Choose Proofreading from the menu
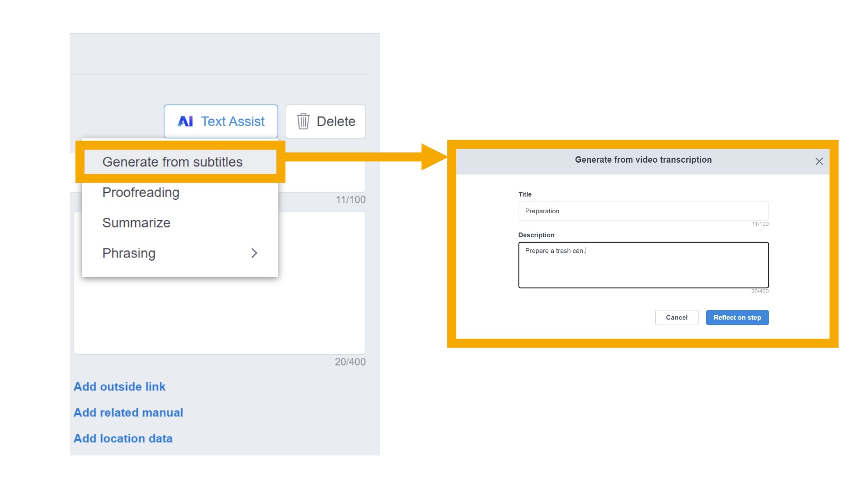 point(141,192)
